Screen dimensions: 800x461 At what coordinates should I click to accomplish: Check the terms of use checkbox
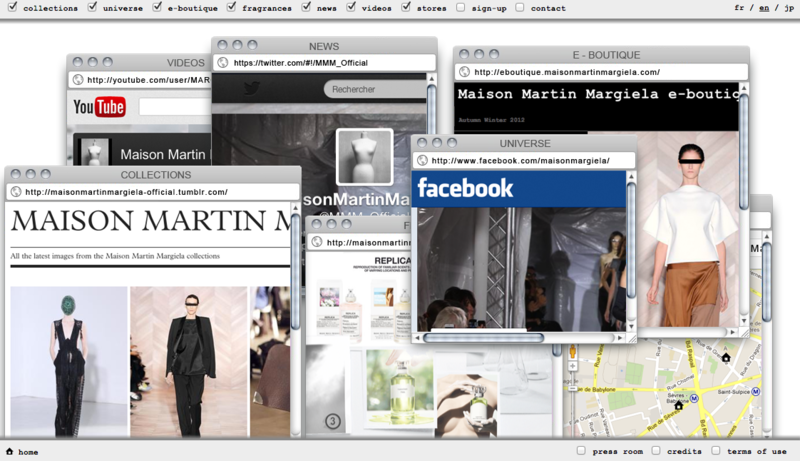[x=716, y=451]
